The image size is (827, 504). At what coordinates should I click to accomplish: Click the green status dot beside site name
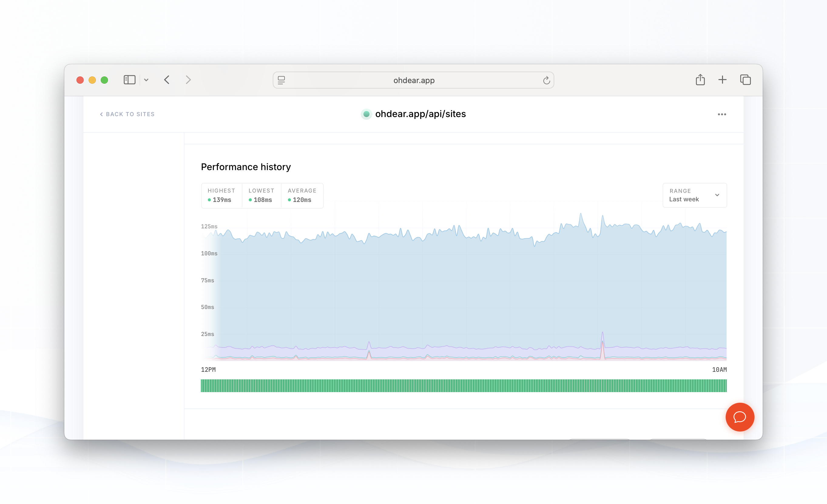pos(366,114)
